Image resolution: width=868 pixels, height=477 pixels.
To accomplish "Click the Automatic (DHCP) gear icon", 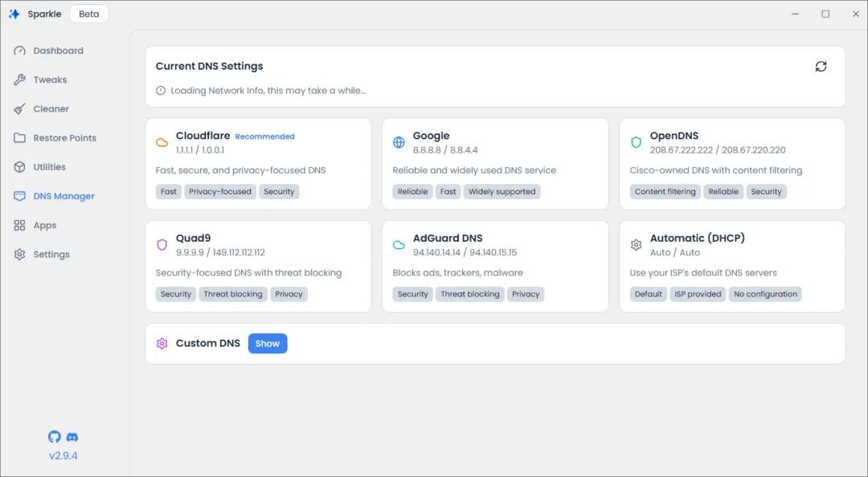I will (x=636, y=245).
